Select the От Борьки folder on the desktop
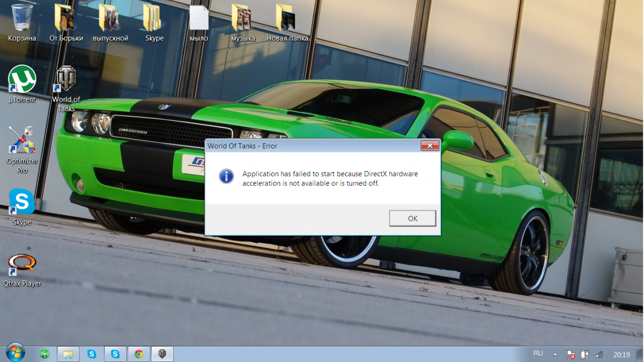 click(x=66, y=23)
